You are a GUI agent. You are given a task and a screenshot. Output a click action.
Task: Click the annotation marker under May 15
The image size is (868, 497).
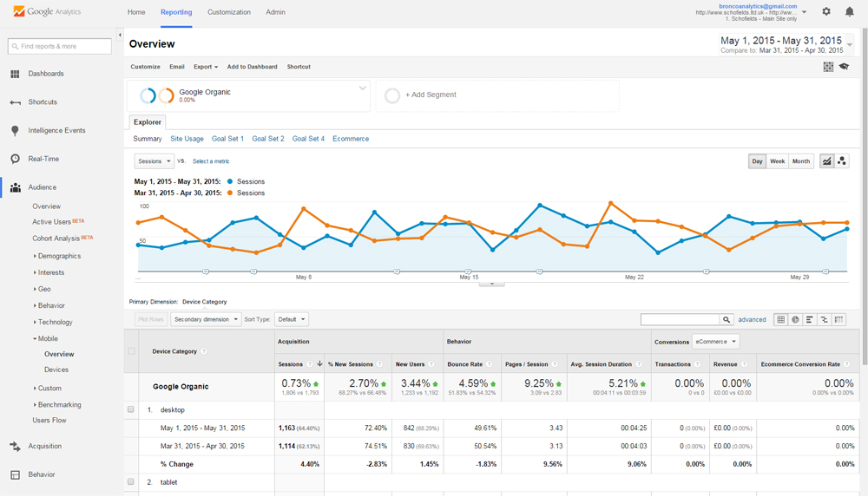[x=469, y=271]
